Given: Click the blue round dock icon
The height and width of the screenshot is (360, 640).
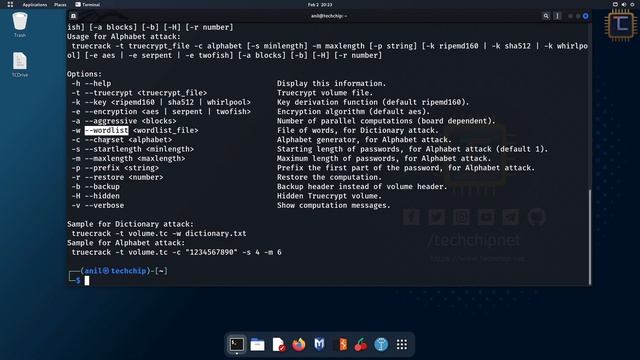Looking at the screenshot, I should [x=381, y=344].
